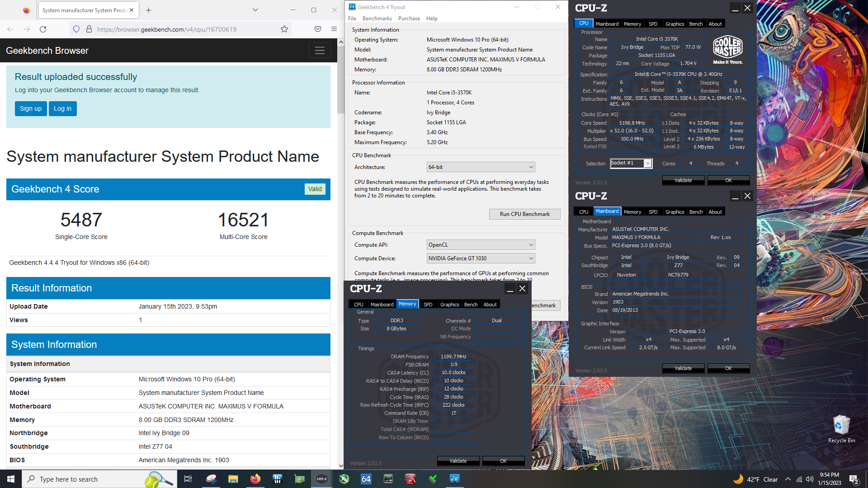Show hidden system tray icons
Image resolution: width=868 pixels, height=488 pixels.
[x=788, y=479]
